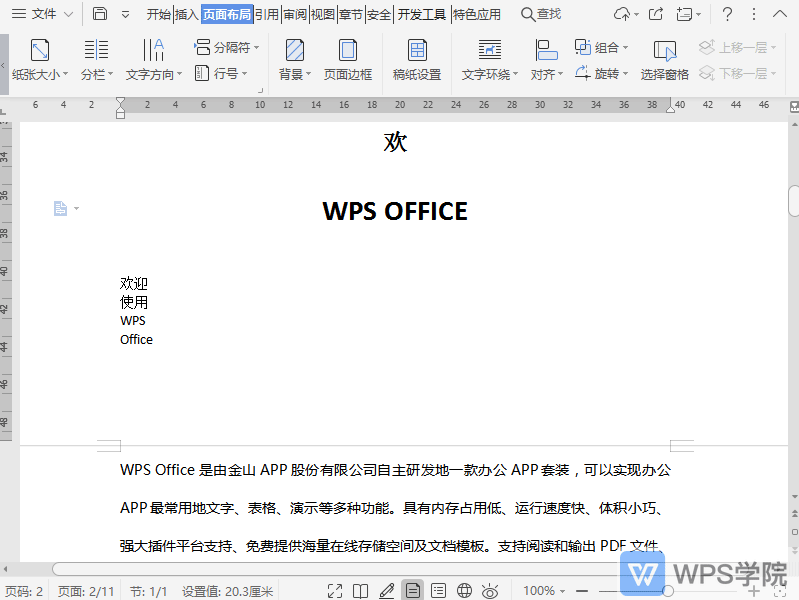The height and width of the screenshot is (600, 799).
Task: Click 节: 1/1 section info in status bar
Action: (148, 591)
